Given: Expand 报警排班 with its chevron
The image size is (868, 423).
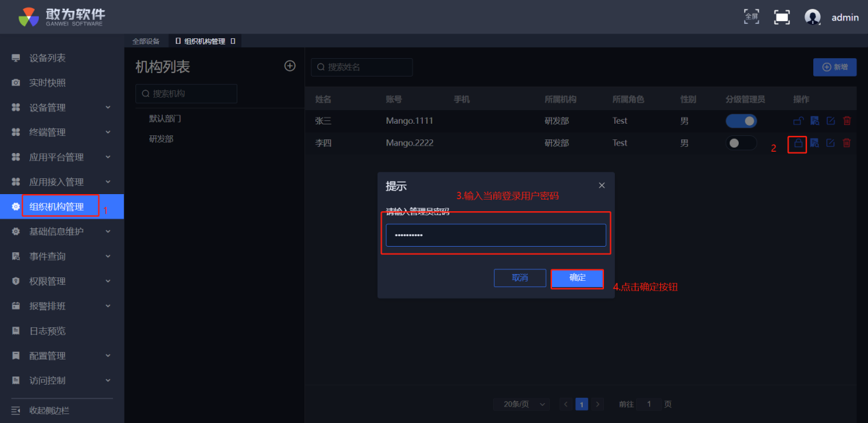Looking at the screenshot, I should [x=108, y=306].
